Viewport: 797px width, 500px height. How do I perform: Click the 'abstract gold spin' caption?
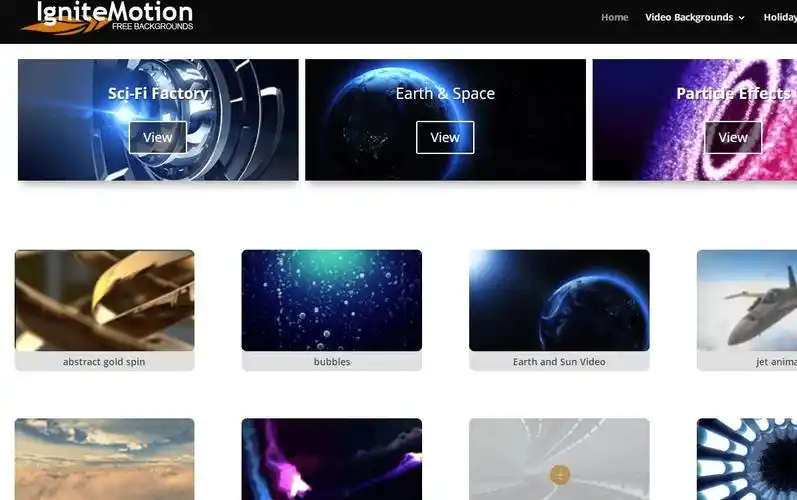104,362
